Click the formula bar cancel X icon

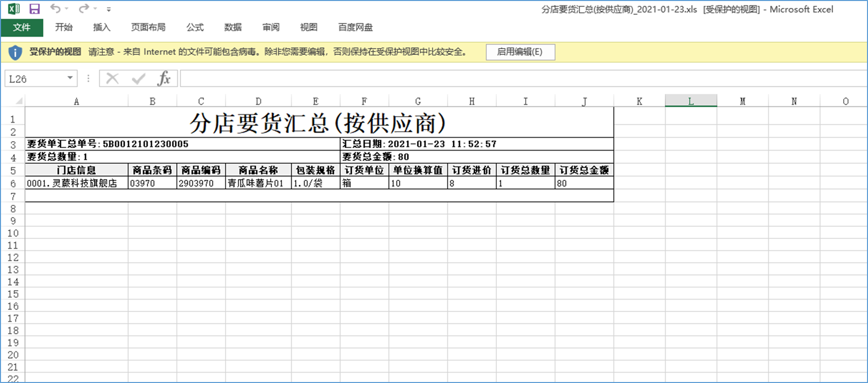pyautogui.click(x=112, y=78)
